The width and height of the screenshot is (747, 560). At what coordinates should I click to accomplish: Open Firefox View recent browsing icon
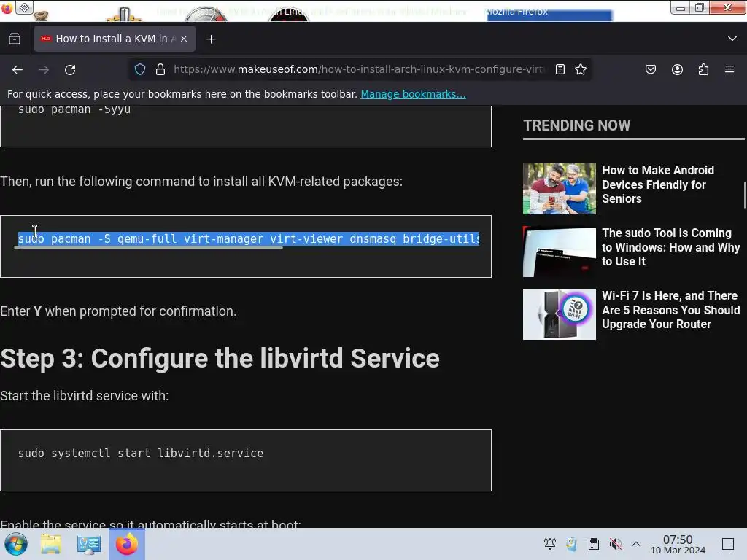pos(15,39)
